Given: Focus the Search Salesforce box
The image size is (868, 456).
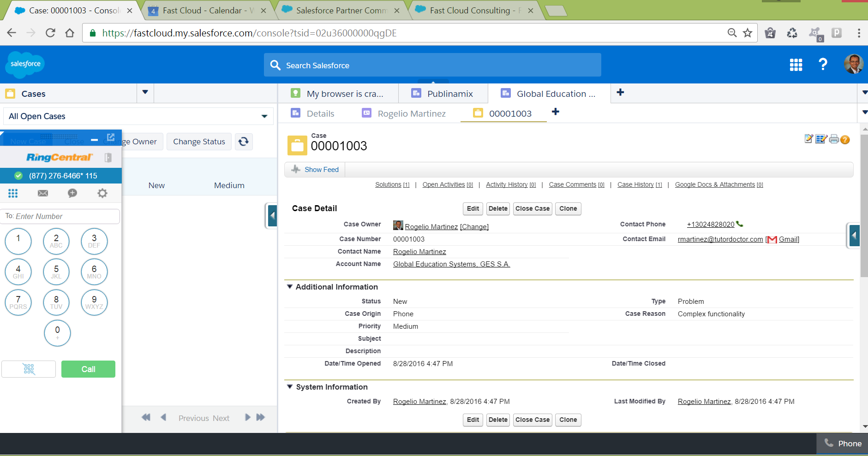Looking at the screenshot, I should (432, 65).
